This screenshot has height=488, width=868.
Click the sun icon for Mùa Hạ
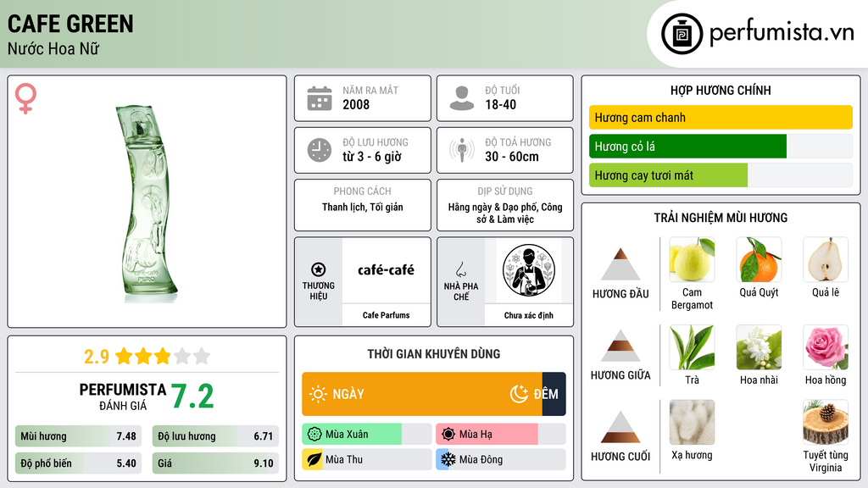(448, 434)
